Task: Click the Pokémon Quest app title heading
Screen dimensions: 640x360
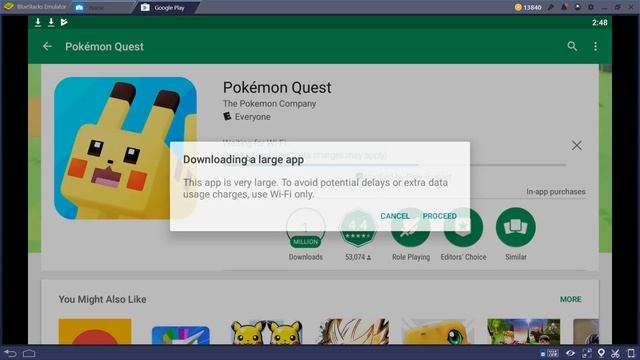Action: coord(277,88)
